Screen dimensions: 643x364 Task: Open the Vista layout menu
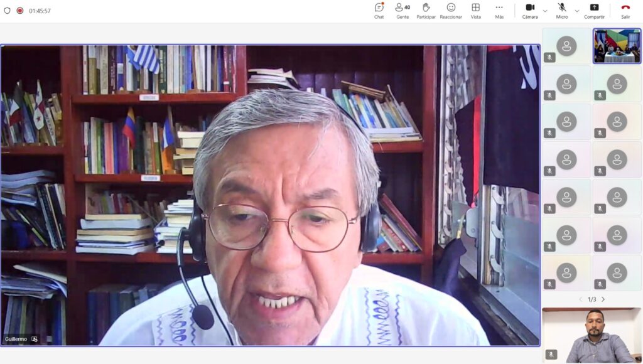click(x=476, y=11)
